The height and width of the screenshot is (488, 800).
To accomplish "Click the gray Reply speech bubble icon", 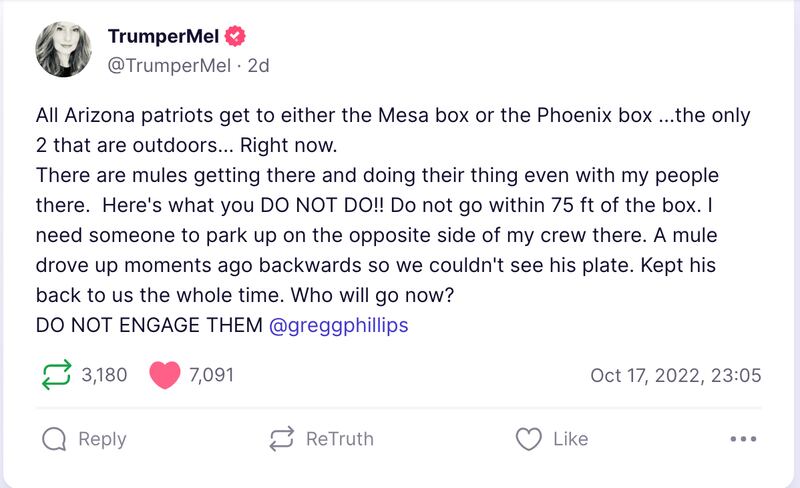I will (55, 438).
